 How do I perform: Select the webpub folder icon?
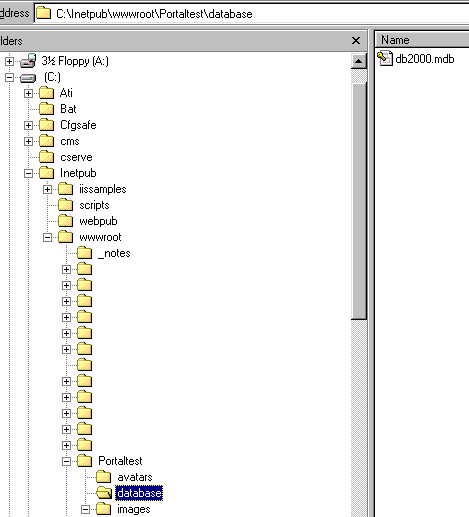(65, 221)
